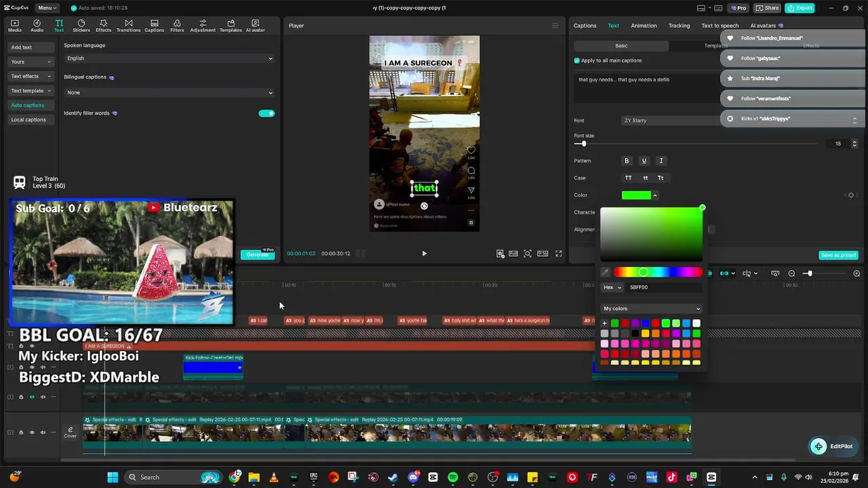Click the Share button
The height and width of the screenshot is (488, 868).
[767, 8]
